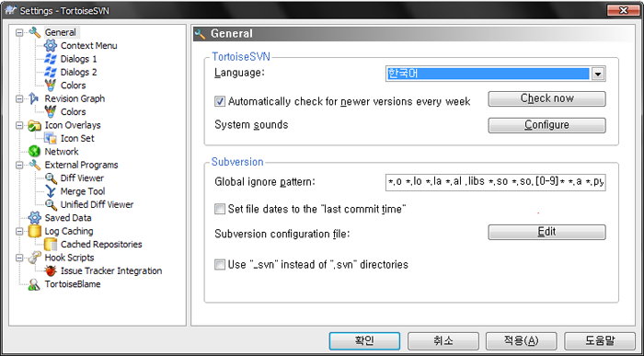644x356 pixels.
Task: Click the Cached Repositories icon
Action: (x=51, y=245)
